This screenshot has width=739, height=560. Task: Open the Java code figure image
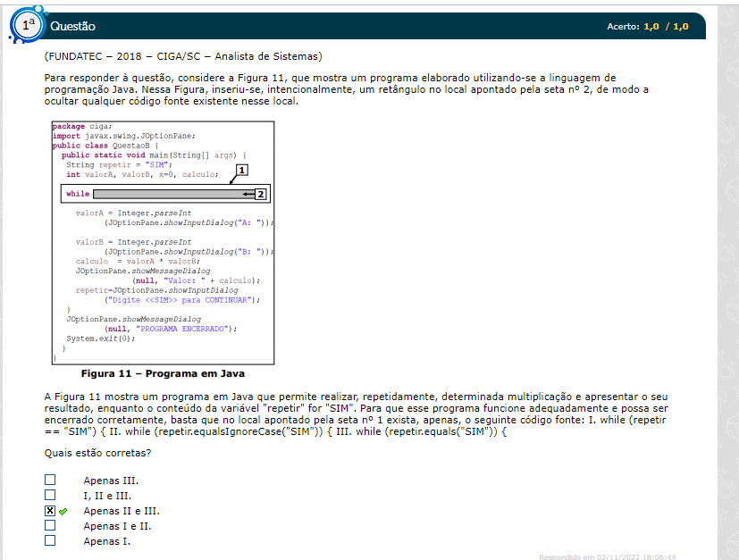click(x=162, y=243)
